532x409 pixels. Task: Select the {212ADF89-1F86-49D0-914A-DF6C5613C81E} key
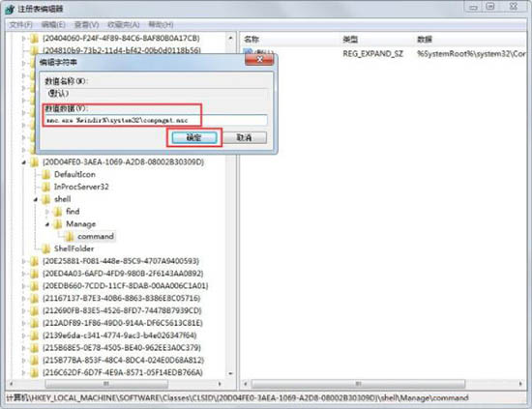pyautogui.click(x=123, y=323)
